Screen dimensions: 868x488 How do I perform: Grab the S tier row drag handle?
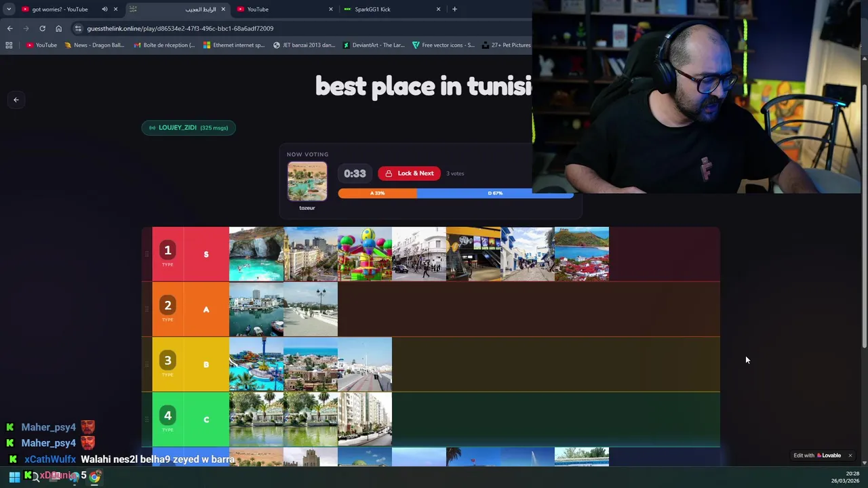(146, 254)
